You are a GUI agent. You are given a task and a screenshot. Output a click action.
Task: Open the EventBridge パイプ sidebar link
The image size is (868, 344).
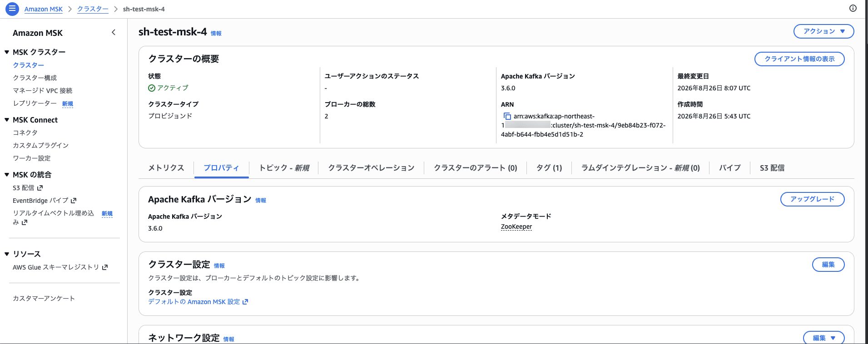(x=45, y=200)
